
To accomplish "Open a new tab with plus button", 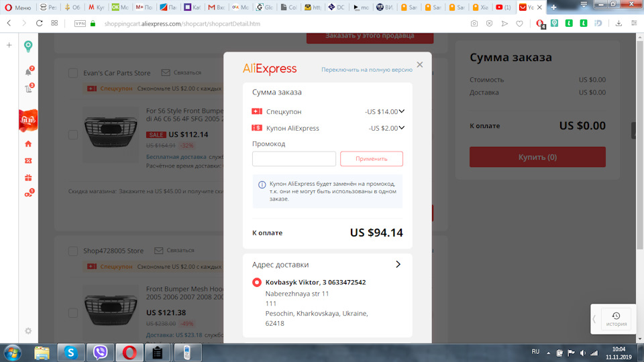I will click(553, 7).
